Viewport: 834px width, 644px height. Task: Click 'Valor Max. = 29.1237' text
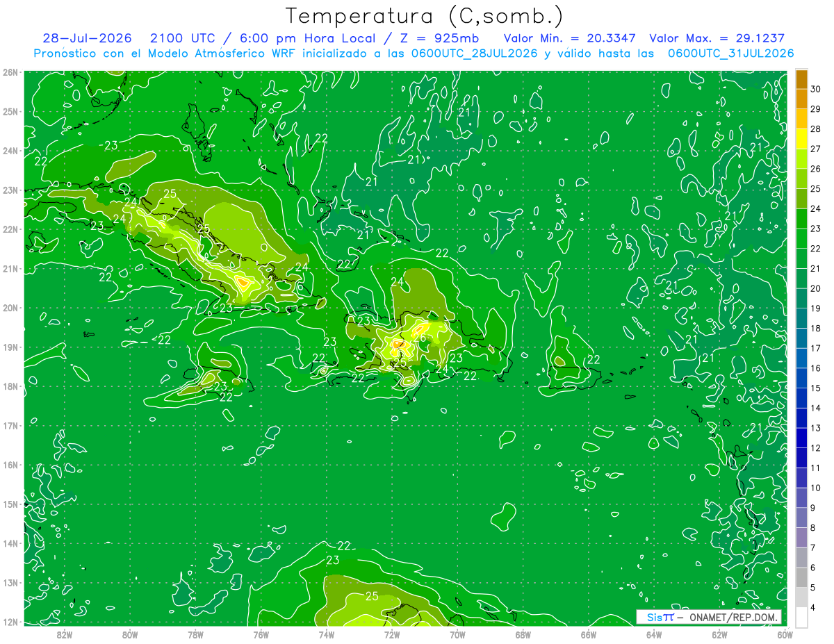click(717, 38)
